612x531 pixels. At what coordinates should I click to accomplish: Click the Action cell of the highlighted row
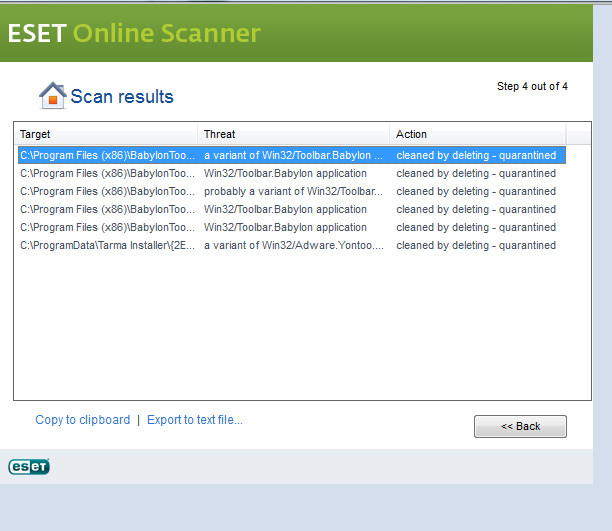point(476,155)
